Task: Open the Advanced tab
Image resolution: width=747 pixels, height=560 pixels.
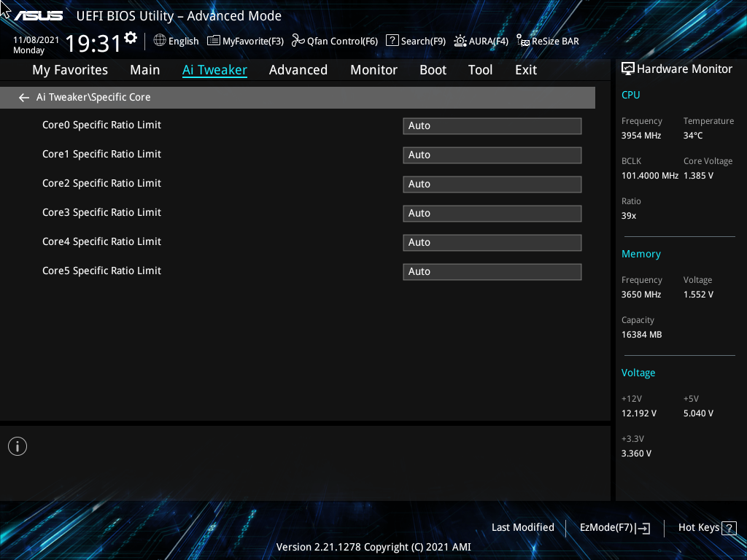Action: pos(298,70)
